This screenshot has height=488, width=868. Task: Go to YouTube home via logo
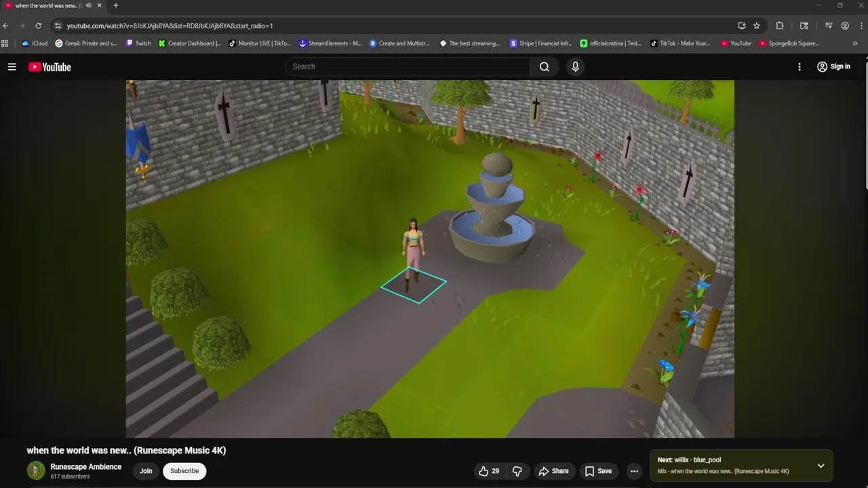click(50, 66)
